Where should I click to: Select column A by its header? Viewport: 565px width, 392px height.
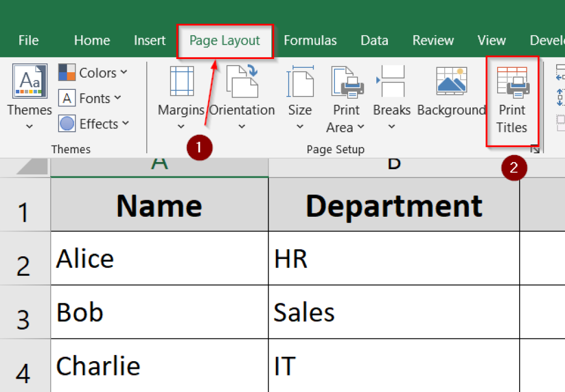[159, 163]
